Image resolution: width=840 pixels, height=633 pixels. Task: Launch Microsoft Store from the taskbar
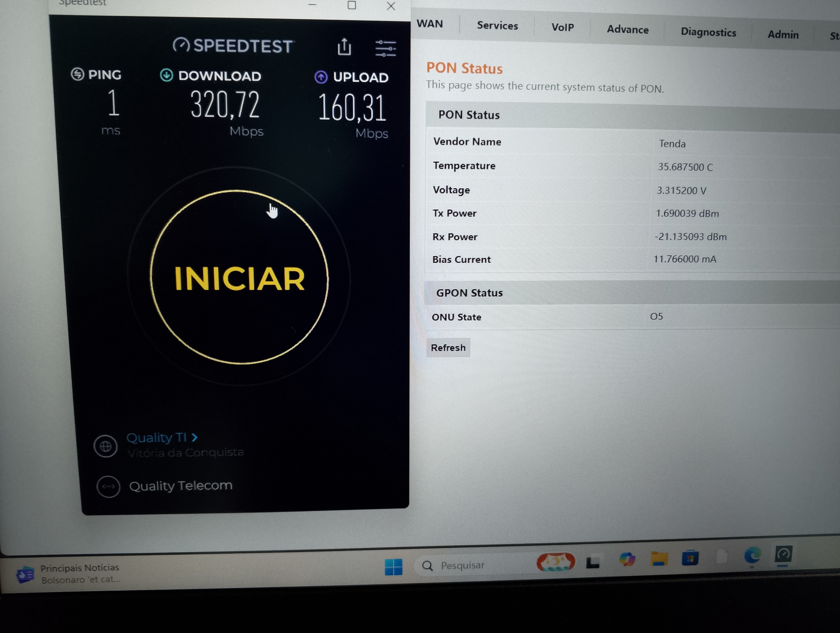click(x=690, y=558)
